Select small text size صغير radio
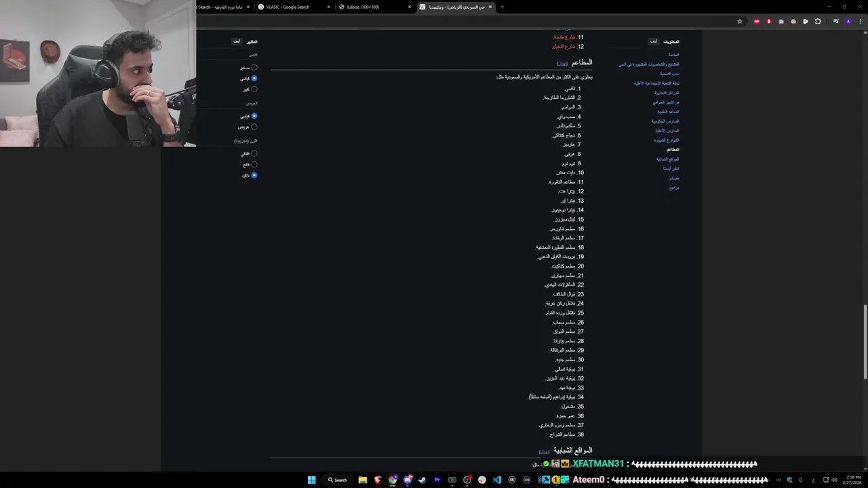 pos(254,68)
